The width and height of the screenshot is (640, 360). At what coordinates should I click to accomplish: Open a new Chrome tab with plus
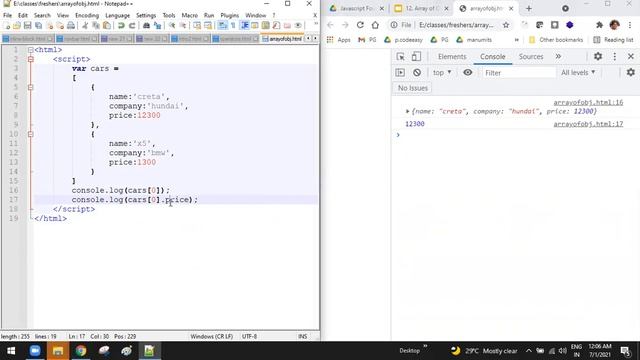point(529,8)
